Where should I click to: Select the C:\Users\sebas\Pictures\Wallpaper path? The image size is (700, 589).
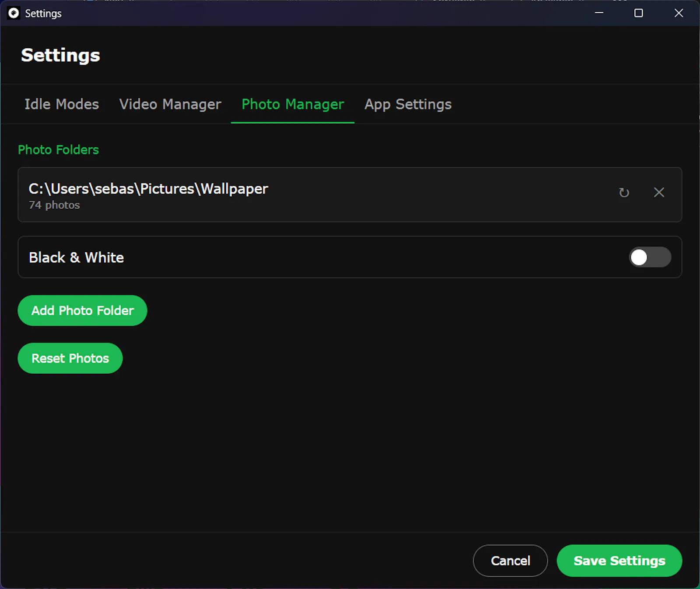click(148, 189)
